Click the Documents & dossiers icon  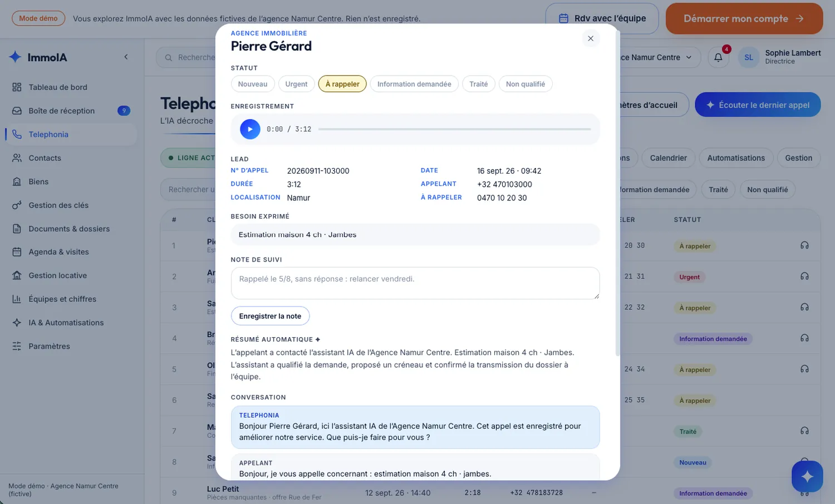pos(17,229)
